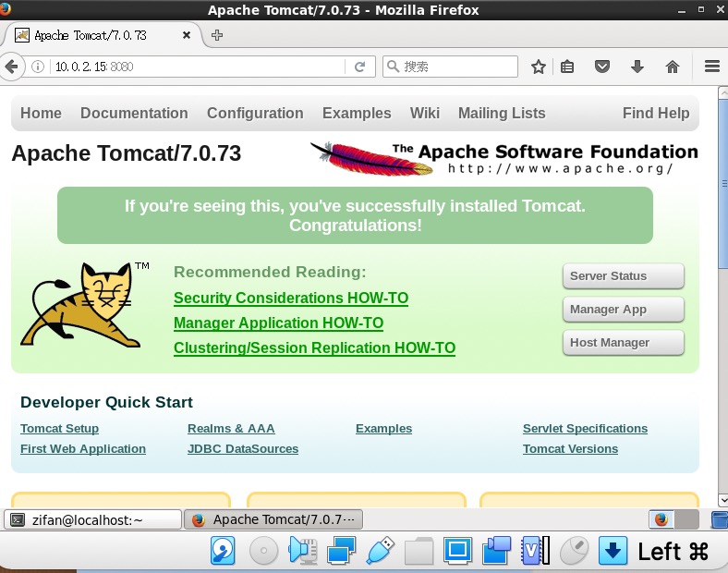Open the Examples item in the top navigation bar
Image resolution: width=728 pixels, height=573 pixels.
click(357, 113)
